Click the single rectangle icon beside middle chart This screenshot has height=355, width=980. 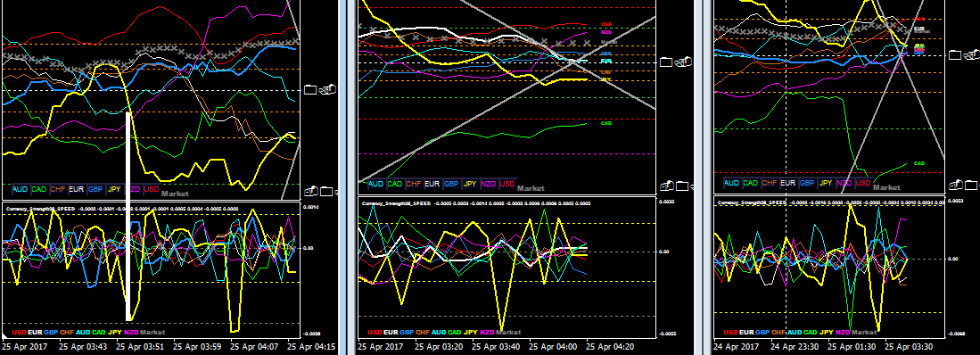coord(665,62)
